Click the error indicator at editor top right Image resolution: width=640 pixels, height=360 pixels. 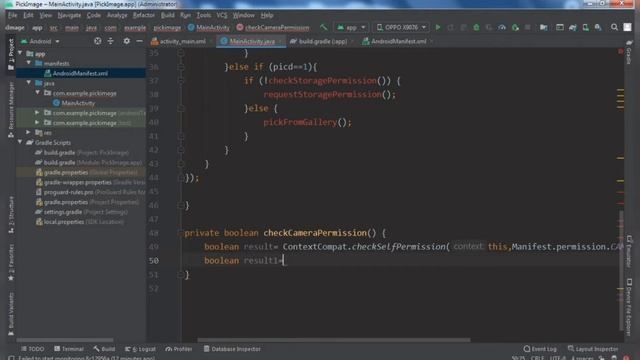[620, 51]
